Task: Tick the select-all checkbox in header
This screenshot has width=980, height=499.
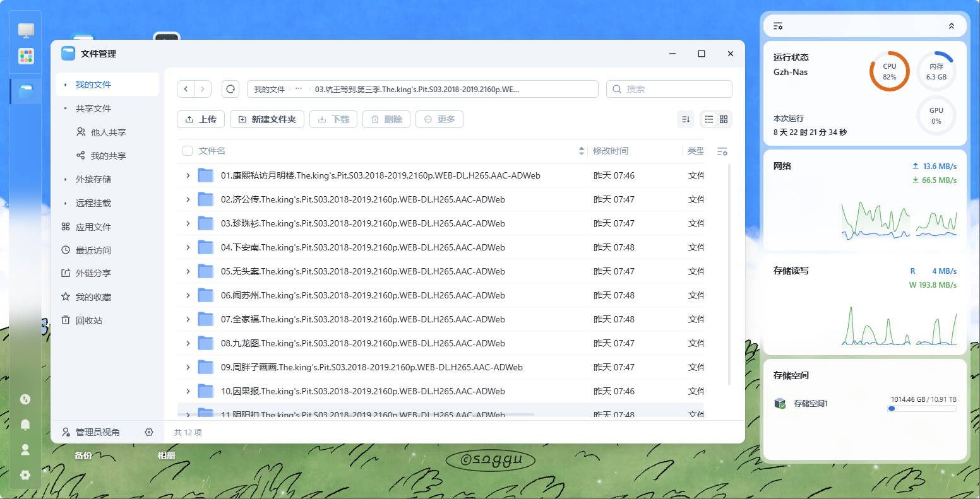Action: pos(188,151)
